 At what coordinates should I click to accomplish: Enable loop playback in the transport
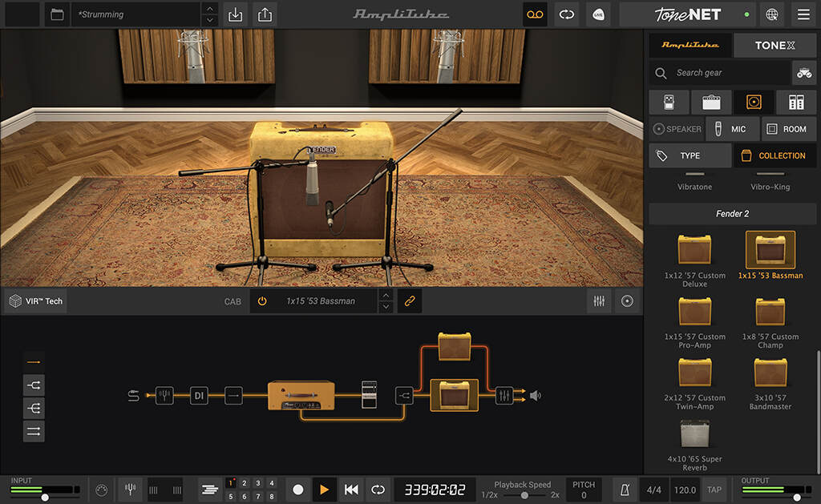tap(376, 489)
